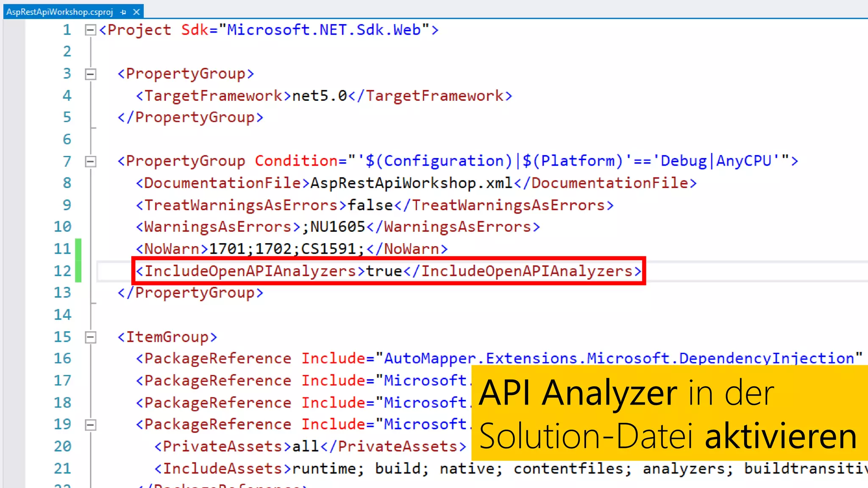
Task: Click the IncludeAssets value starting with runtime
Action: [580, 469]
